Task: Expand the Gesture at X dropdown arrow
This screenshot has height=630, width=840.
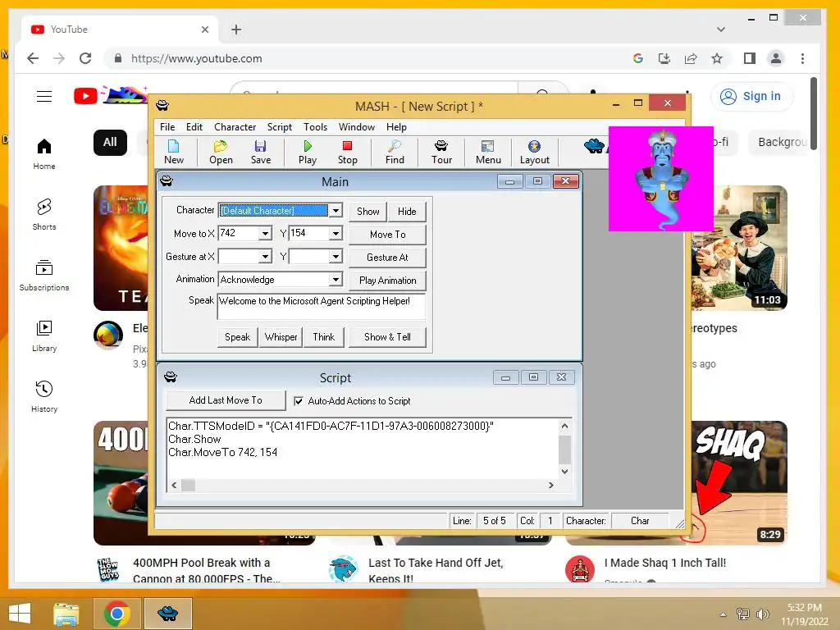Action: 265,257
